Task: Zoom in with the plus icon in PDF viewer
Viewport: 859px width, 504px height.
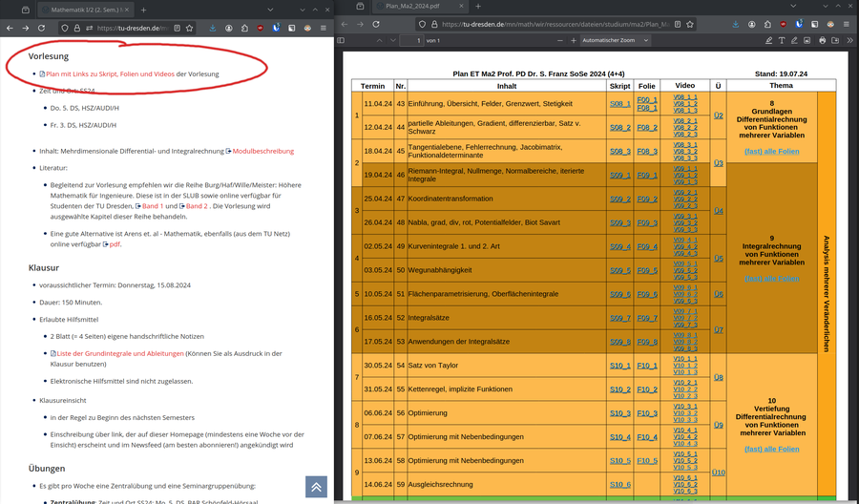Action: [574, 40]
